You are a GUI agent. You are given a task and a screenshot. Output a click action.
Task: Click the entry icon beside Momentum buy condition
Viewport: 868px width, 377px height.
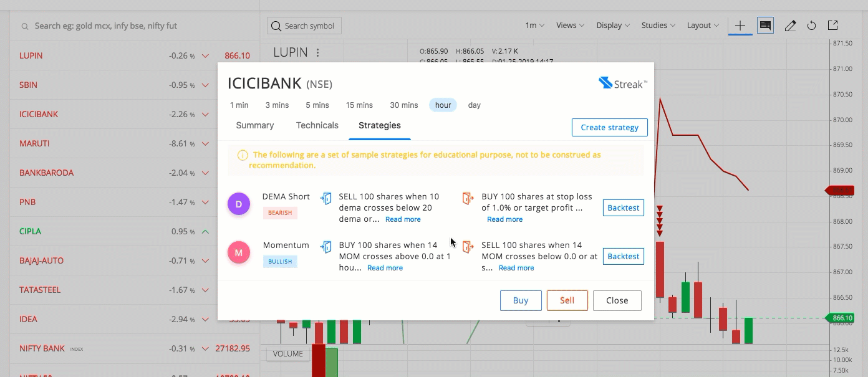[x=326, y=247]
